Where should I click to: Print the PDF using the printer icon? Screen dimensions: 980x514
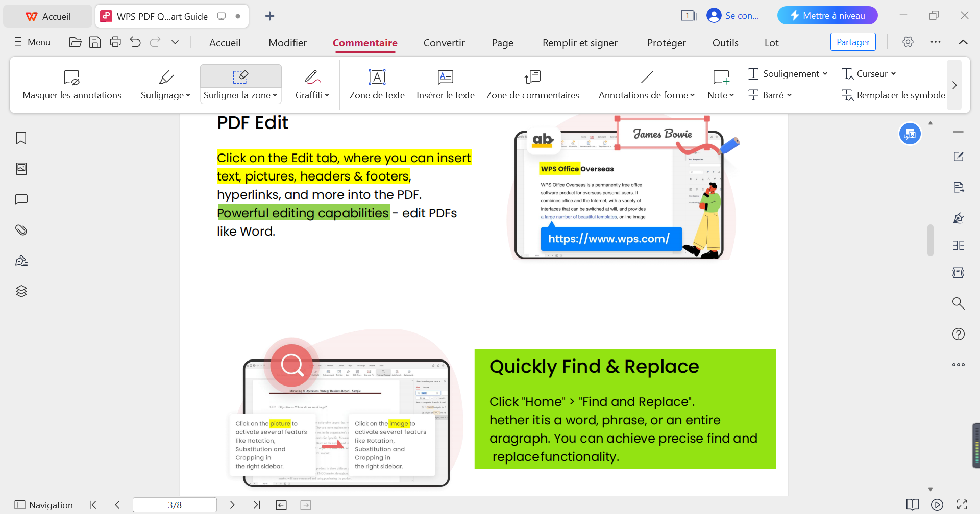point(115,42)
